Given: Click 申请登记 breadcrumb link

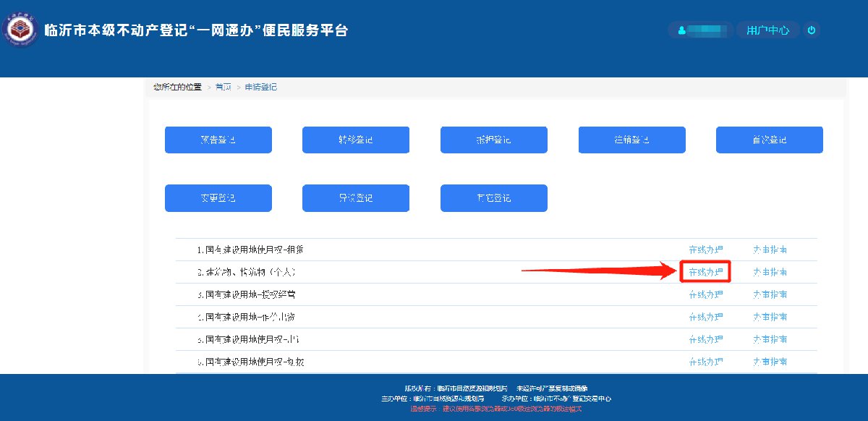Looking at the screenshot, I should (260, 87).
